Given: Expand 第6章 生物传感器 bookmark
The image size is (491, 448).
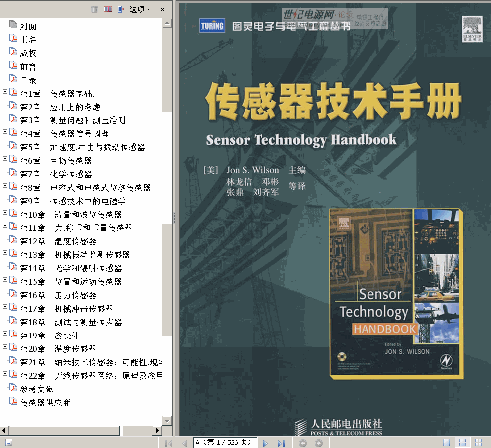Looking at the screenshot, I should coord(5,159).
